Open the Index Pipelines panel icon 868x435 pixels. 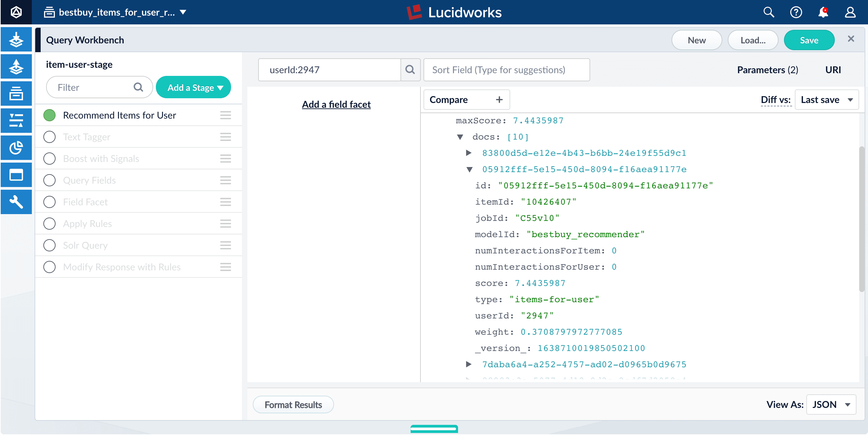coord(16,39)
